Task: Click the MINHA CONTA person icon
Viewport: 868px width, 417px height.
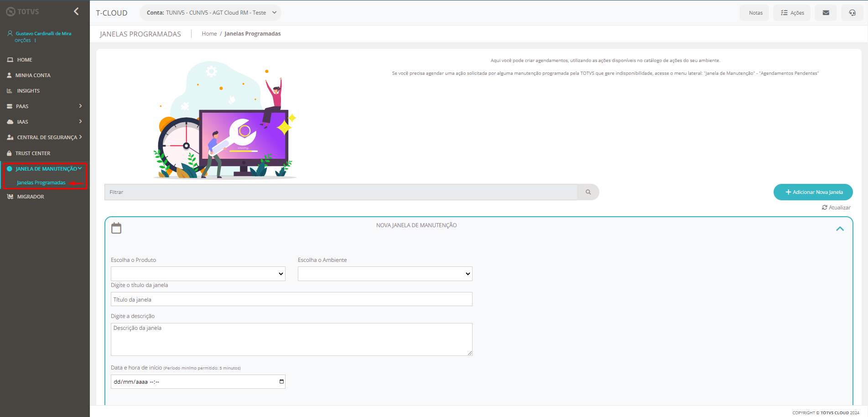Action: [9, 75]
